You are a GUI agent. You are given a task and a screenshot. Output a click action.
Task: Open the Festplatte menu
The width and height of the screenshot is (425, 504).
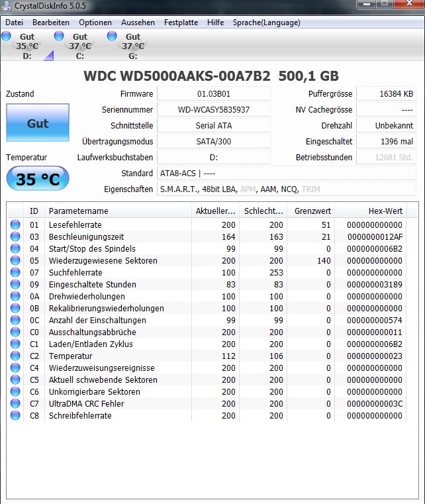tap(181, 23)
